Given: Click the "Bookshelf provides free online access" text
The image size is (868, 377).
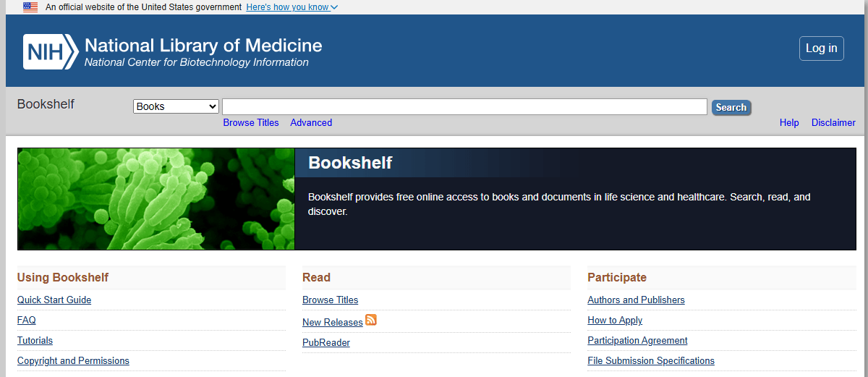Looking at the screenshot, I should click(559, 204).
